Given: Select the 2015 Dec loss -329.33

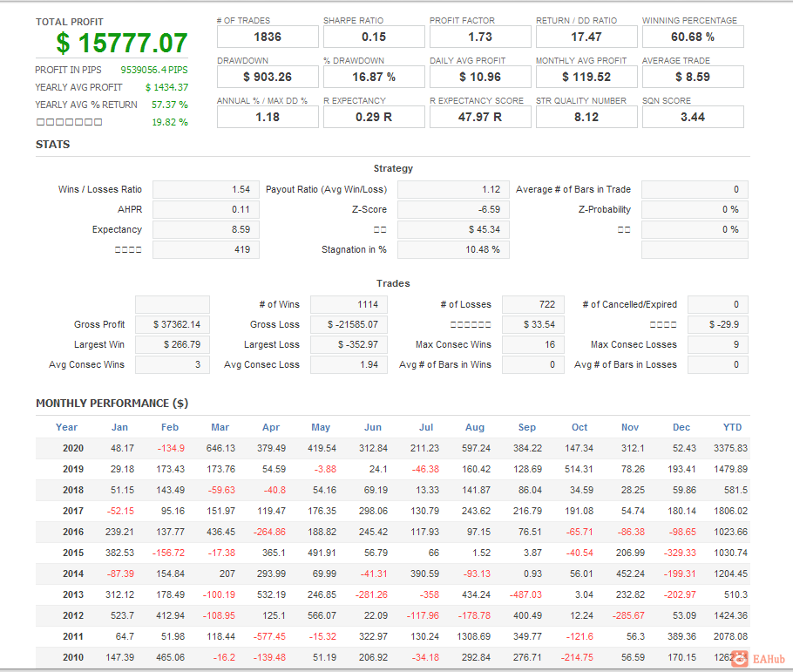Looking at the screenshot, I should [680, 553].
